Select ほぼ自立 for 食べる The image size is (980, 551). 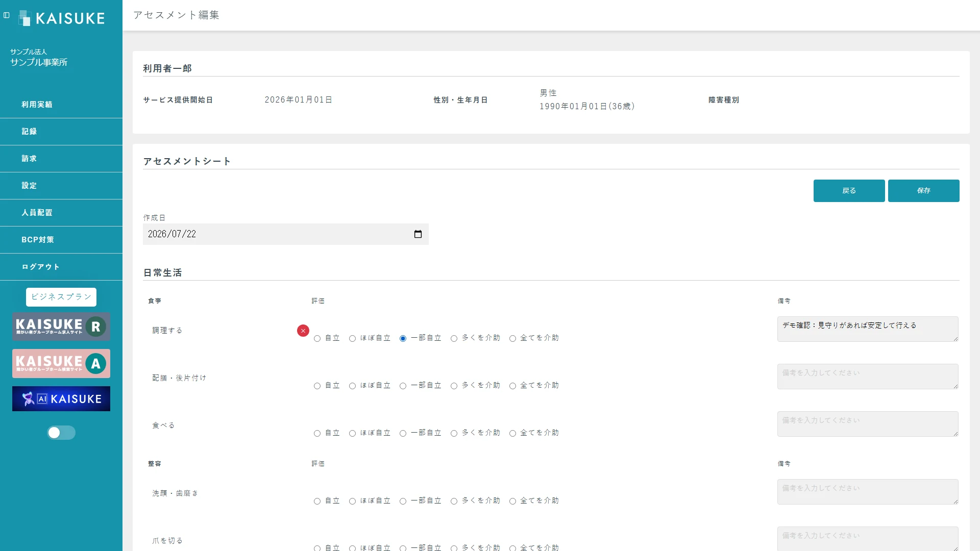352,433
